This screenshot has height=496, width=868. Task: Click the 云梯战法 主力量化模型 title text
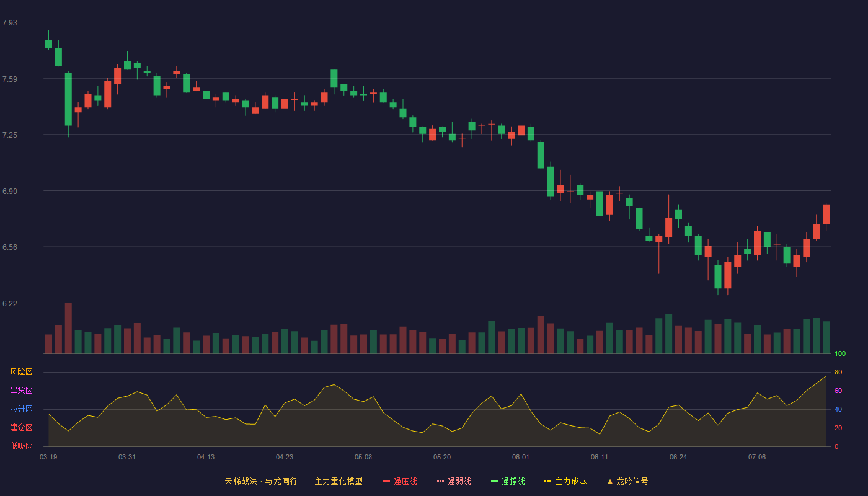(x=293, y=481)
